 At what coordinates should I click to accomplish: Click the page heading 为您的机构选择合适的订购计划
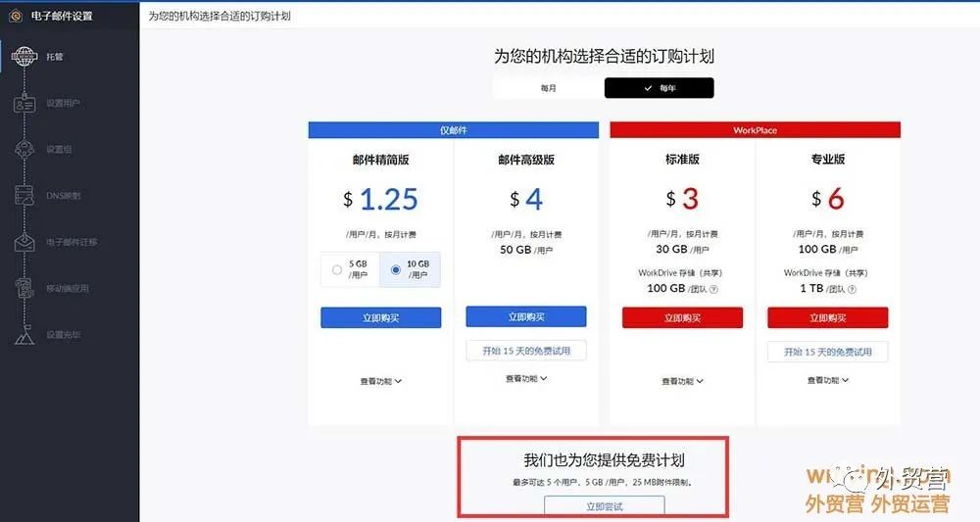pos(604,56)
